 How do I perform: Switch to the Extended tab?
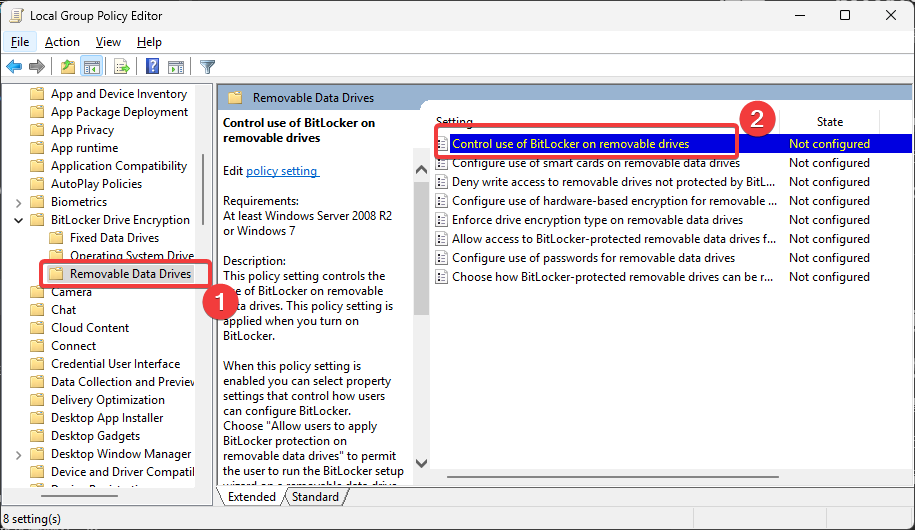[x=252, y=497]
